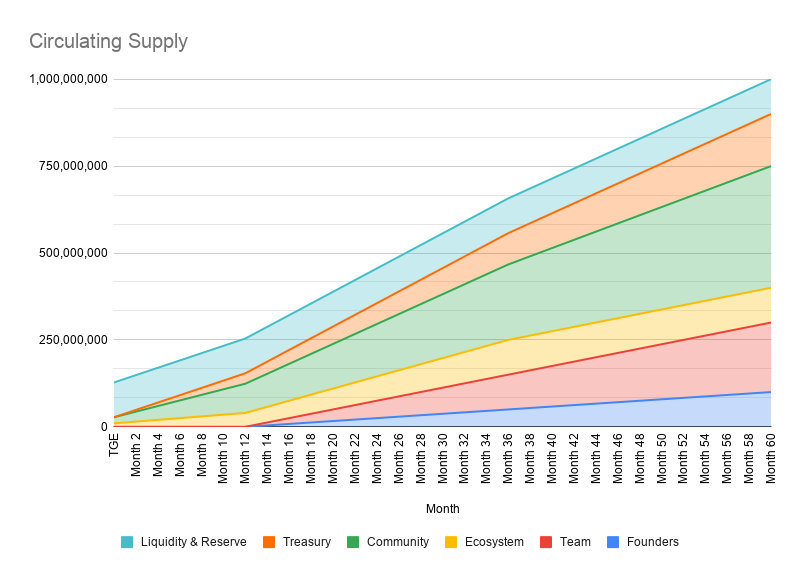Click the Founders legend label text

653,542
